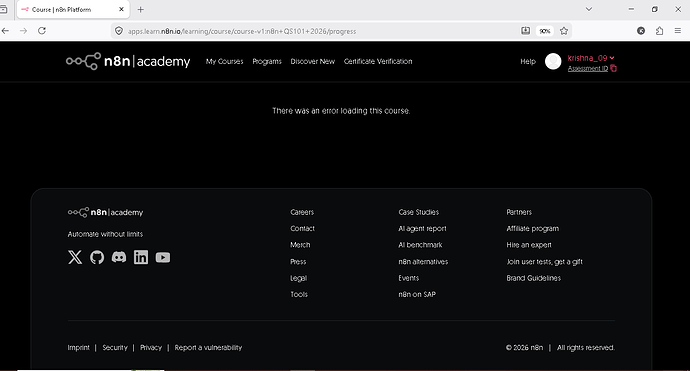This screenshot has height=371, width=690.
Task: Click the error loading course message
Action: click(x=341, y=111)
